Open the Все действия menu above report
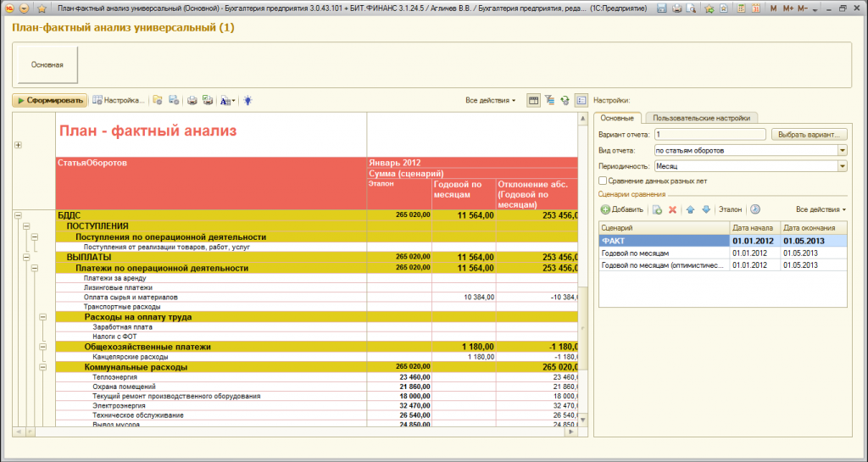868x462 pixels. pyautogui.click(x=490, y=100)
